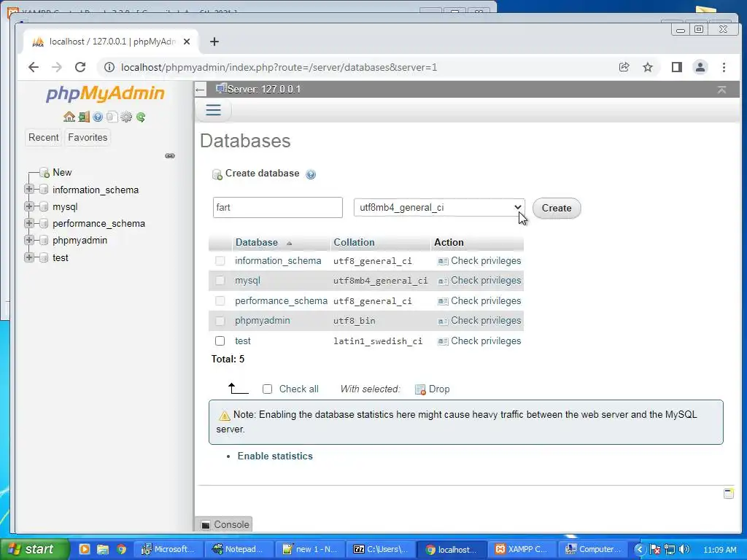
Task: Tick the checkbox for test database
Action: coord(220,341)
